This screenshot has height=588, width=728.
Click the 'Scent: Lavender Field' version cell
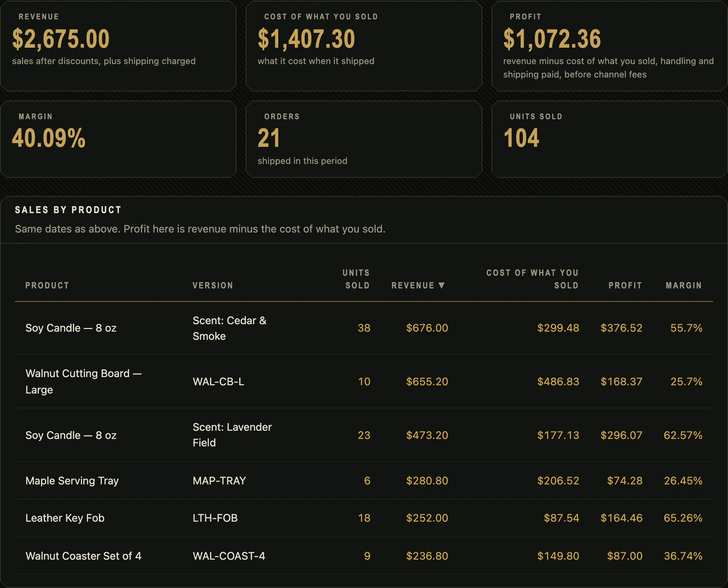click(x=232, y=435)
